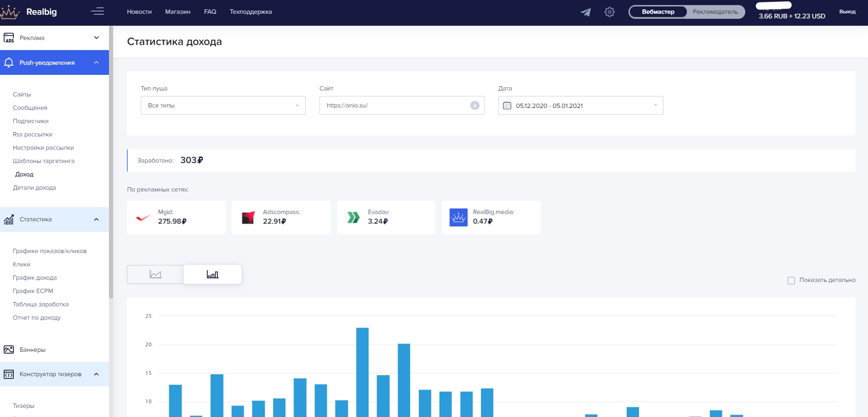Clear the site field with the X icon

coord(474,106)
